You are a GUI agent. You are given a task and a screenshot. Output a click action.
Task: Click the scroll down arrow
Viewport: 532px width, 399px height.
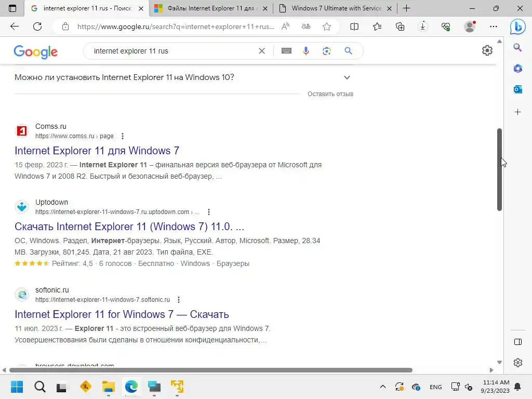click(x=499, y=362)
